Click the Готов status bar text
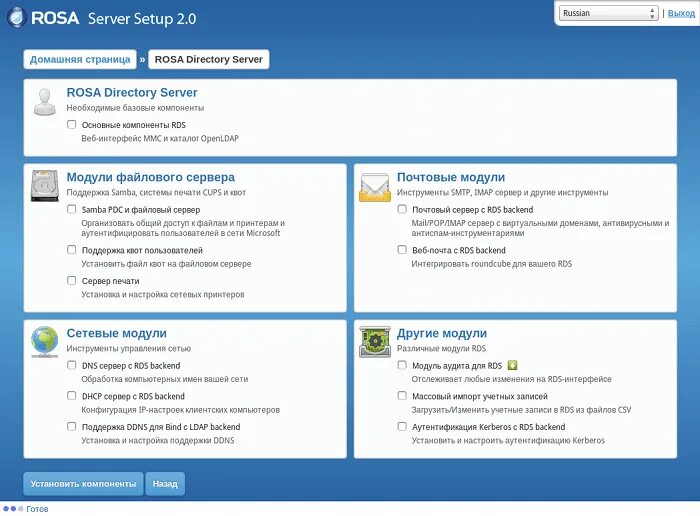The height and width of the screenshot is (516, 700). tap(37, 509)
